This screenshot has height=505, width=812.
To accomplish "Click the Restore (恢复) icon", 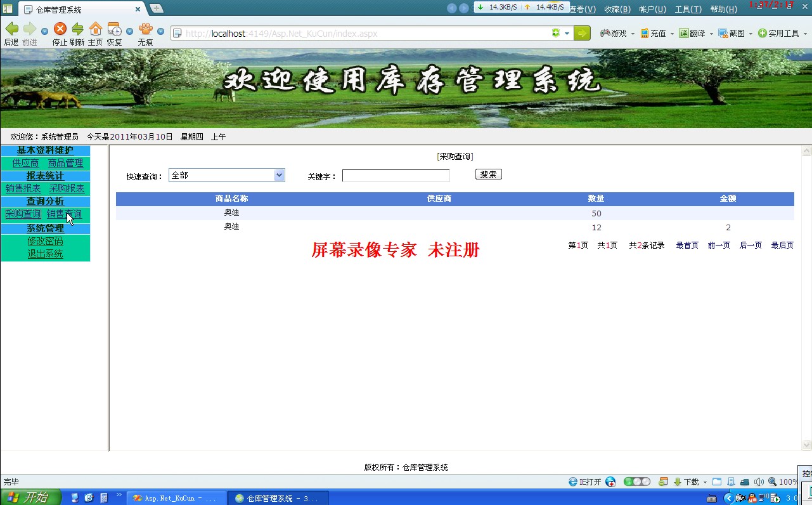I will [114, 29].
